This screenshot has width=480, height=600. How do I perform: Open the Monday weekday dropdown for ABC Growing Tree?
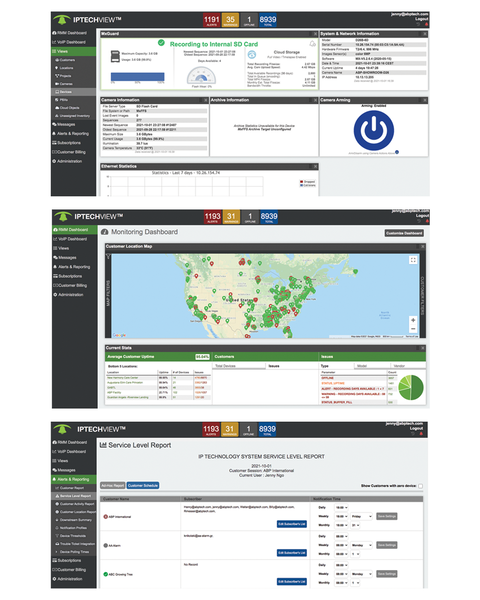coord(361,574)
